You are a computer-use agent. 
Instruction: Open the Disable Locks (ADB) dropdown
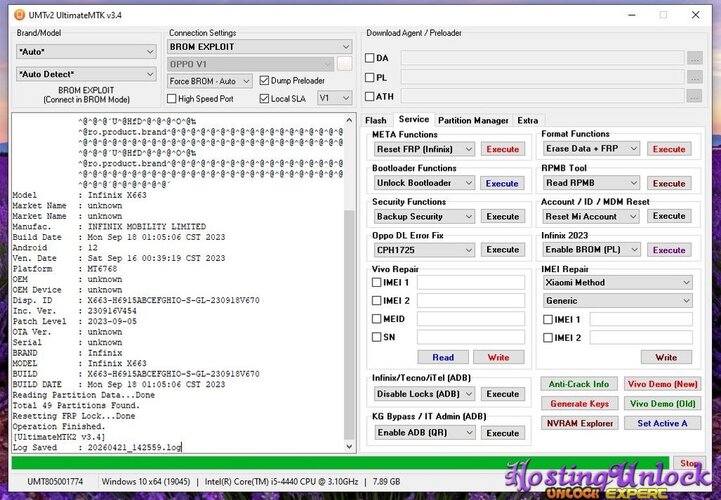[424, 394]
